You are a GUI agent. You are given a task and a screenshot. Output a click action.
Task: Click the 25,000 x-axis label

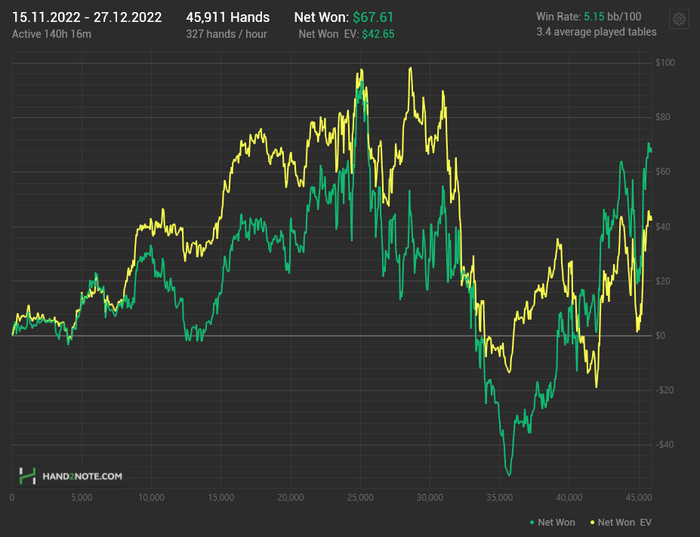tap(360, 498)
